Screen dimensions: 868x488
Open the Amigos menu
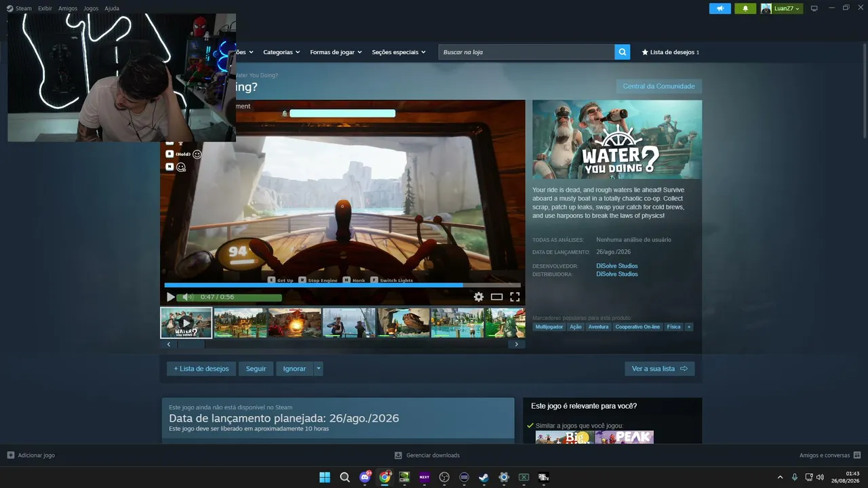tap(68, 9)
